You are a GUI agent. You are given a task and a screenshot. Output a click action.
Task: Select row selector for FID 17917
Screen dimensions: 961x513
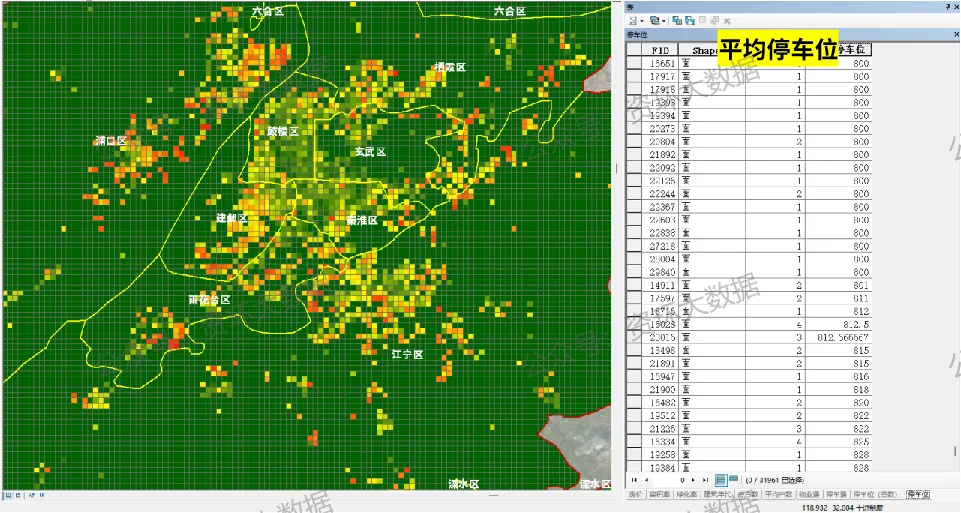coord(634,76)
